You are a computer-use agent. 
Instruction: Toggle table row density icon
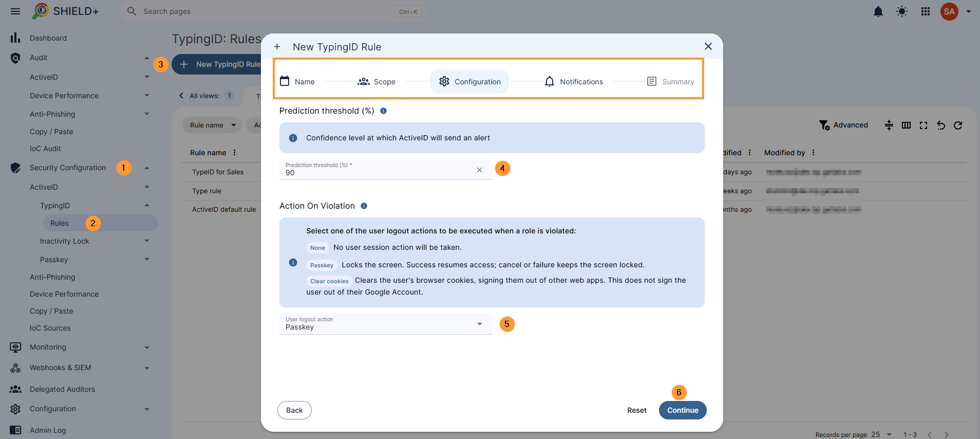(889, 125)
